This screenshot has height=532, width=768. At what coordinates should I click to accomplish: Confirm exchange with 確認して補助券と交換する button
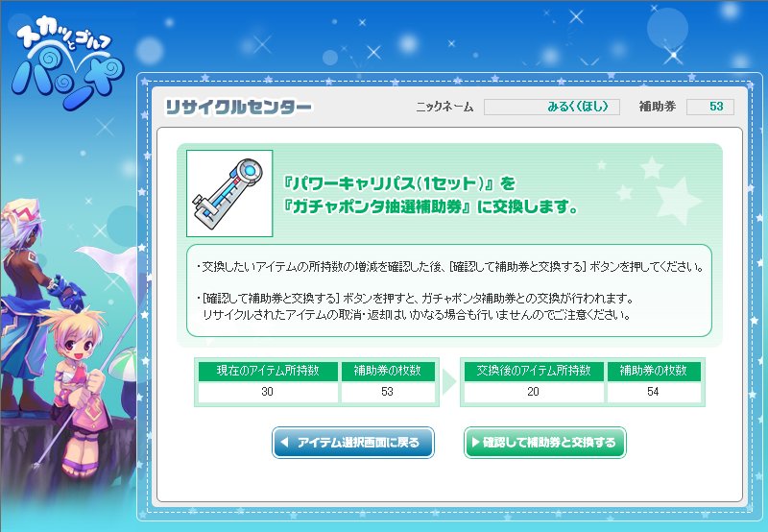pyautogui.click(x=544, y=443)
